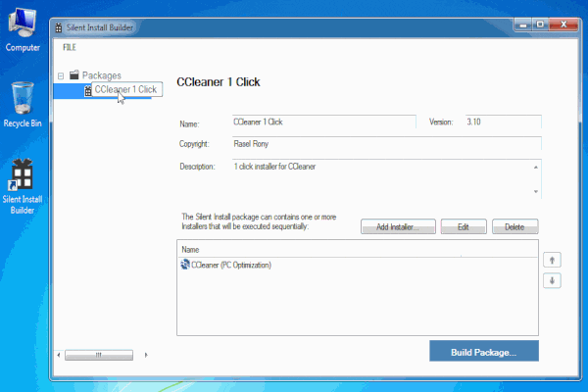The width and height of the screenshot is (588, 392).
Task: Close the Silent Install Builder window
Action: [x=563, y=24]
